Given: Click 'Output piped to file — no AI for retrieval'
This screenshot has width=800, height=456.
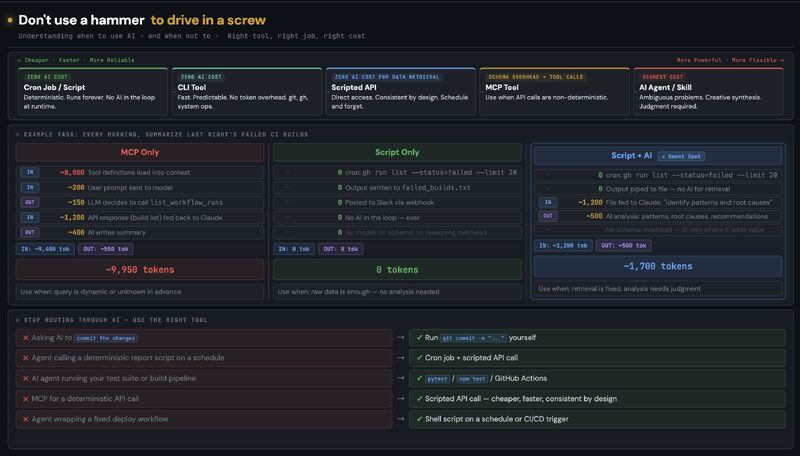Looking at the screenshot, I should [x=658, y=189].
